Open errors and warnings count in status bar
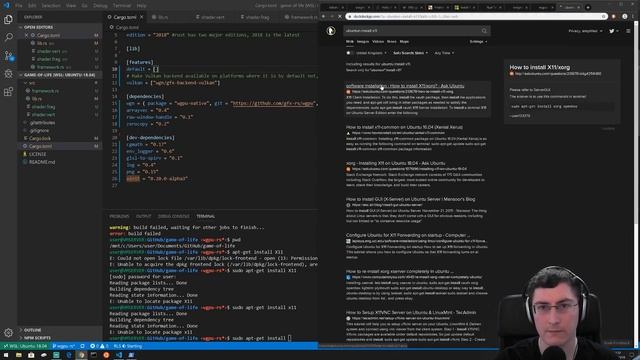The image size is (640, 360). tap(99, 346)
